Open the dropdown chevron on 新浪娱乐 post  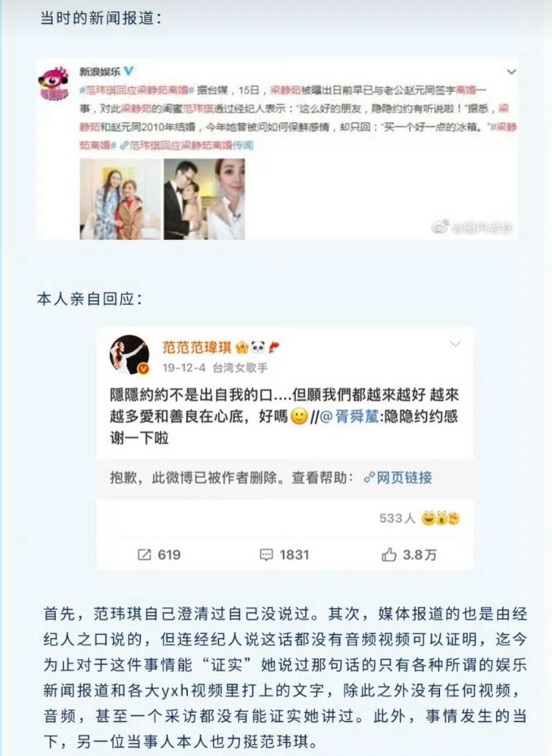coord(511,71)
